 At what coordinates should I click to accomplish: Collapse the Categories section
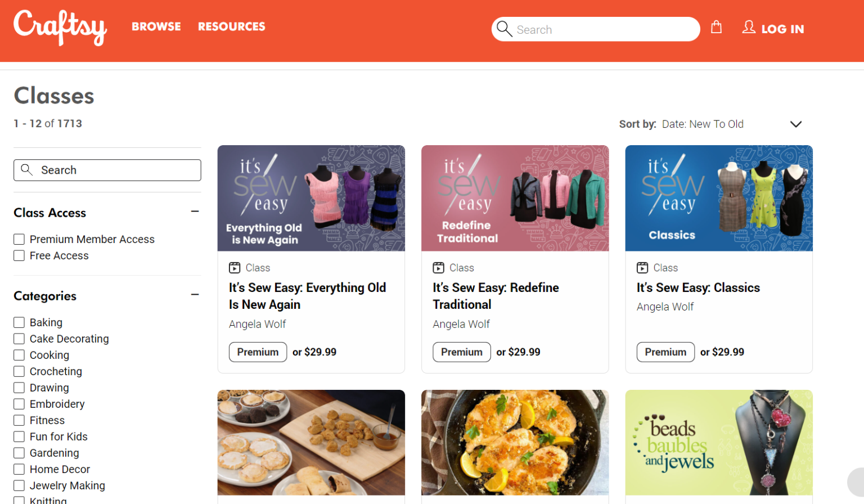point(195,294)
